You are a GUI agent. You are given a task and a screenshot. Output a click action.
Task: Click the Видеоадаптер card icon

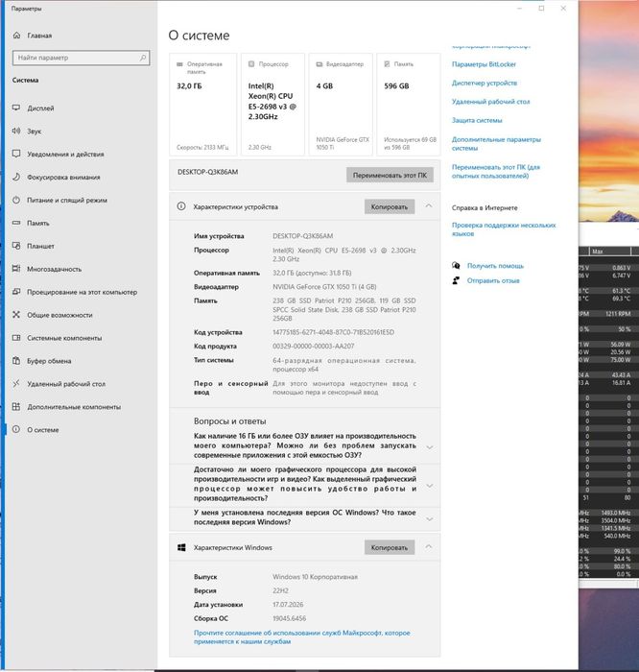[x=319, y=64]
